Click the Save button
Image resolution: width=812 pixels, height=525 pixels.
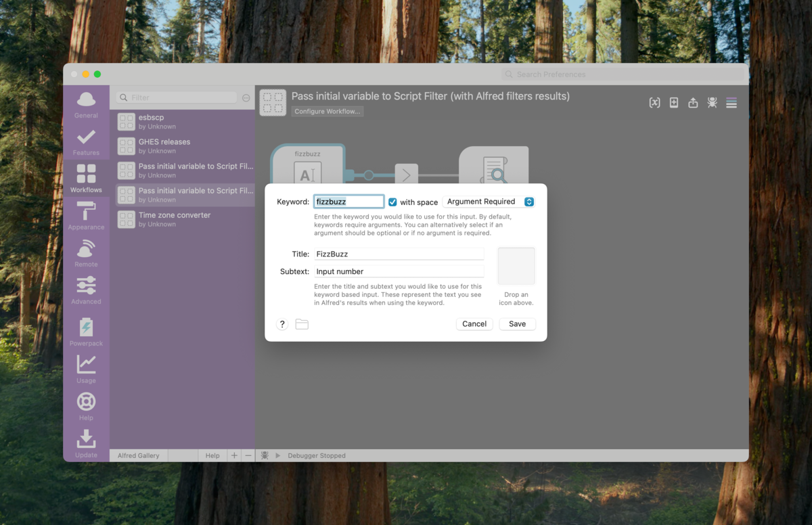[x=518, y=324]
